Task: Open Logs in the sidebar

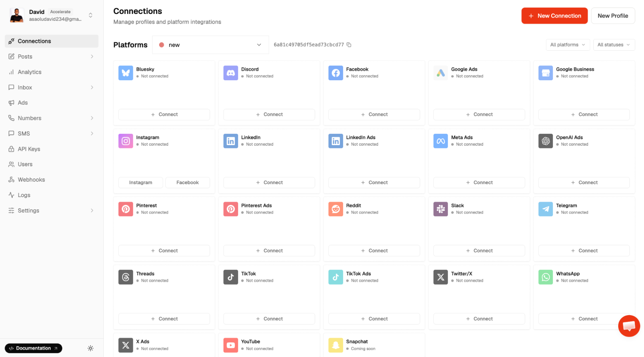Action: [x=52, y=195]
